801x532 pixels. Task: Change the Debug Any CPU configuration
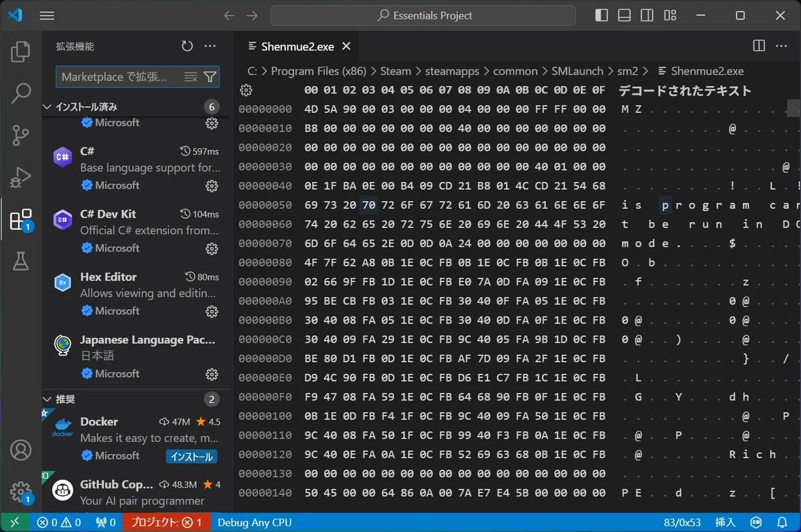pos(254,523)
